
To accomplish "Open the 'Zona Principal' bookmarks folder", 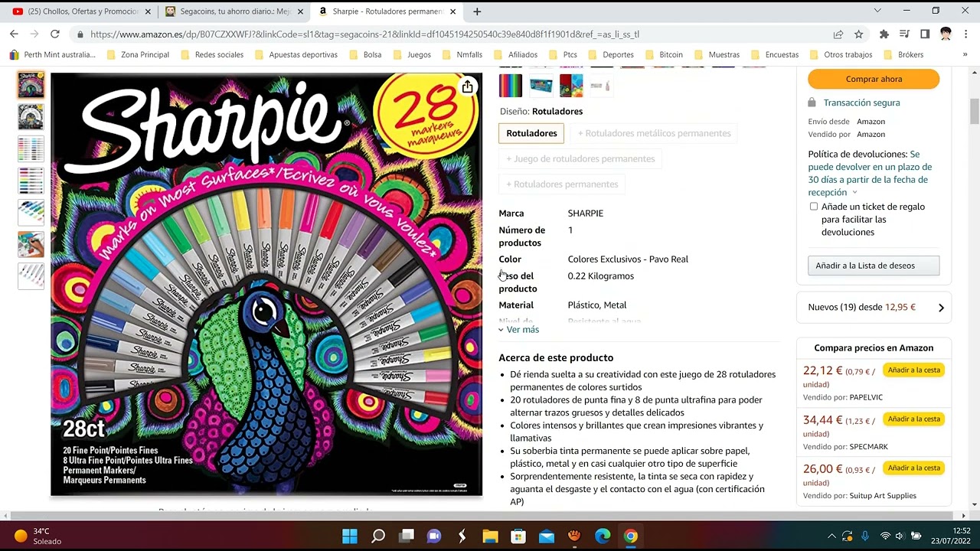I will 138,55.
